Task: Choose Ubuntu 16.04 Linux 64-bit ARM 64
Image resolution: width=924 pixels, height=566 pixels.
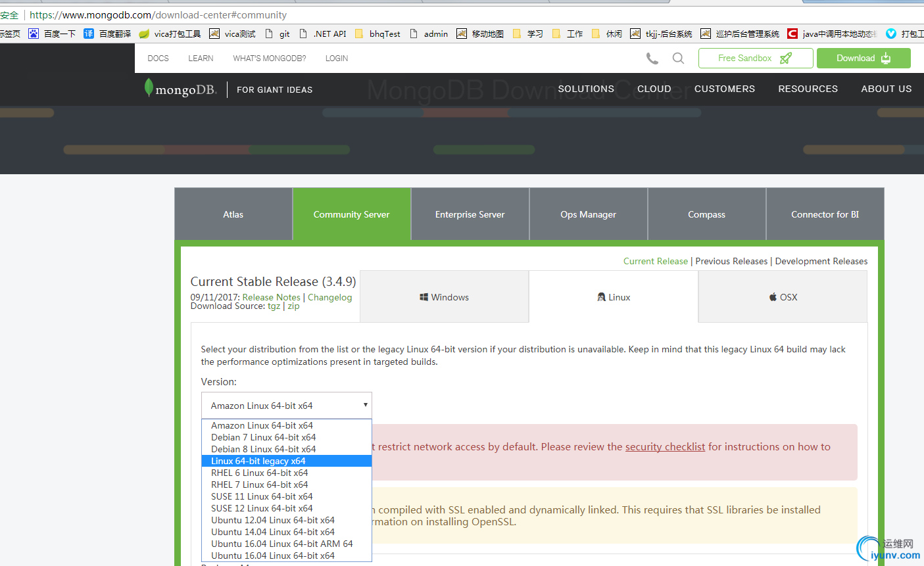Action: 287,544
